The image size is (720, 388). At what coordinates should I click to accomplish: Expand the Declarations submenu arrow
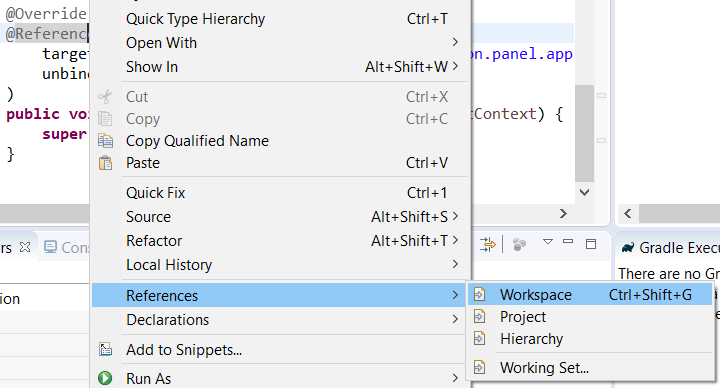pyautogui.click(x=455, y=319)
